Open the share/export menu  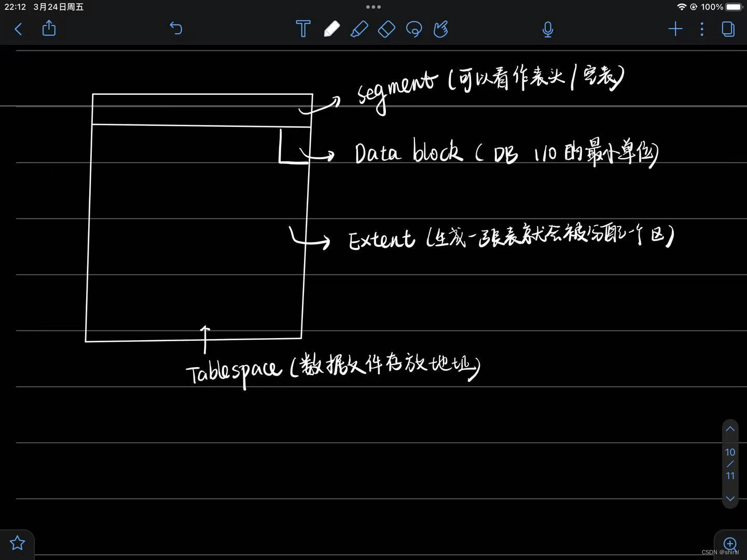click(x=49, y=28)
